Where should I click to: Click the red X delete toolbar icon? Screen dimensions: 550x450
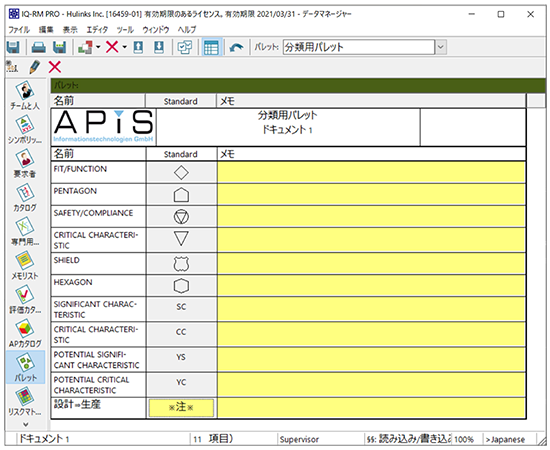coord(112,47)
